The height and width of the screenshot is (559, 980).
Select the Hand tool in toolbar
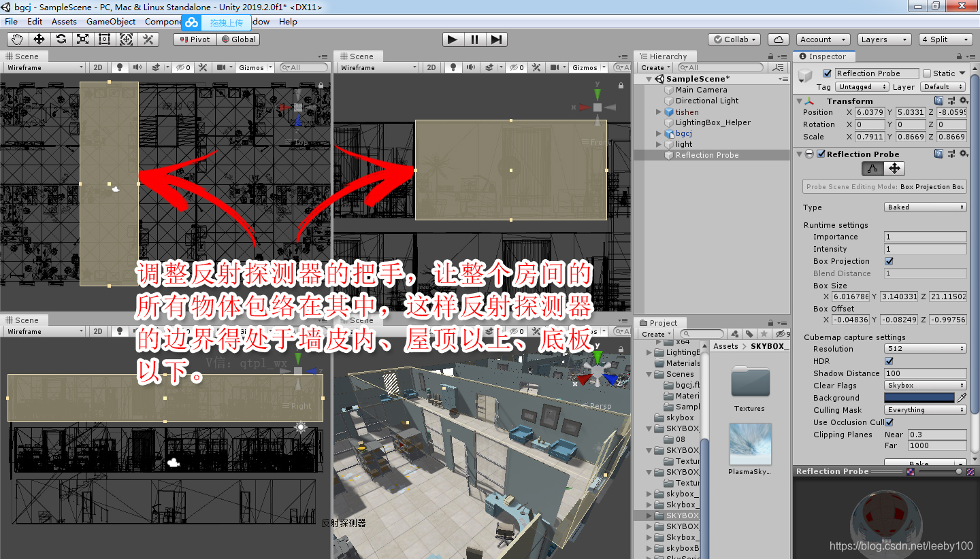(x=18, y=39)
